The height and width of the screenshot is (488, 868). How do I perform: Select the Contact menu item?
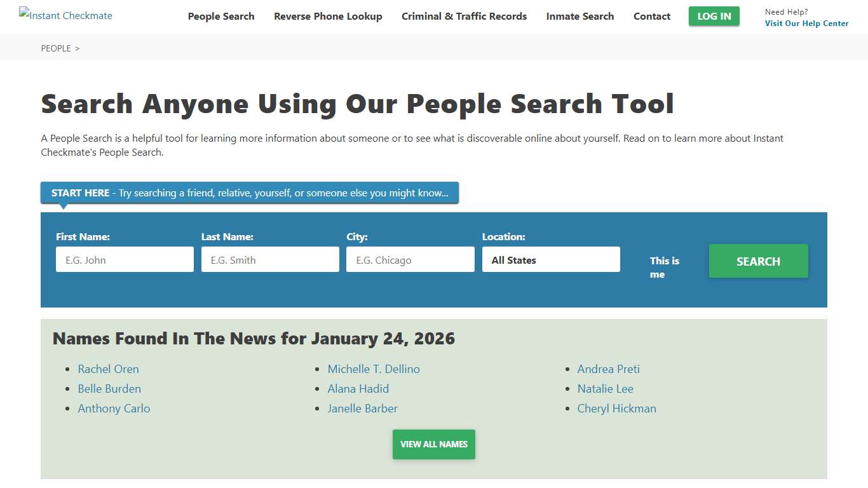[651, 16]
